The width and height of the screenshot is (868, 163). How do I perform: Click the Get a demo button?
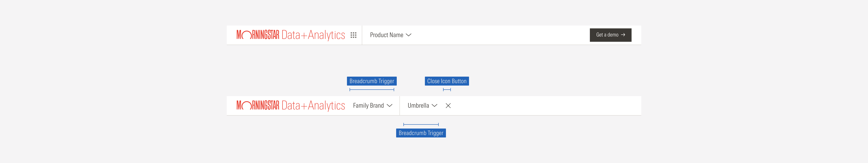coord(610,35)
